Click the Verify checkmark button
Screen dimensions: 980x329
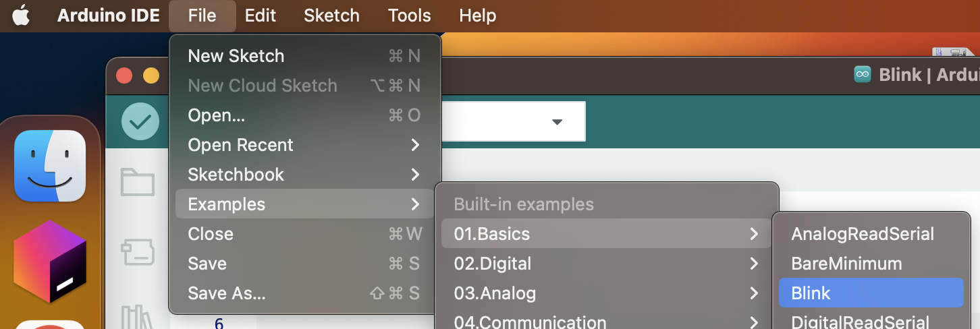point(140,121)
